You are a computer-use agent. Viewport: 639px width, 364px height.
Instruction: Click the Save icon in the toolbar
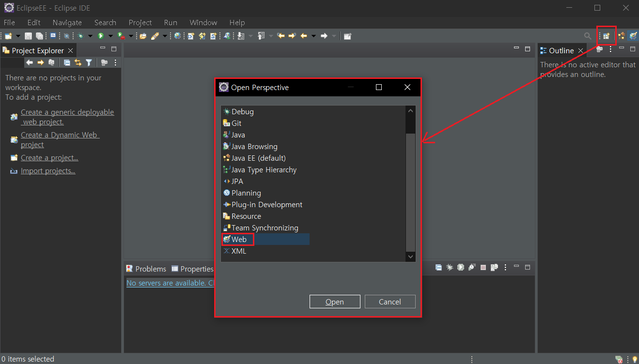click(28, 36)
